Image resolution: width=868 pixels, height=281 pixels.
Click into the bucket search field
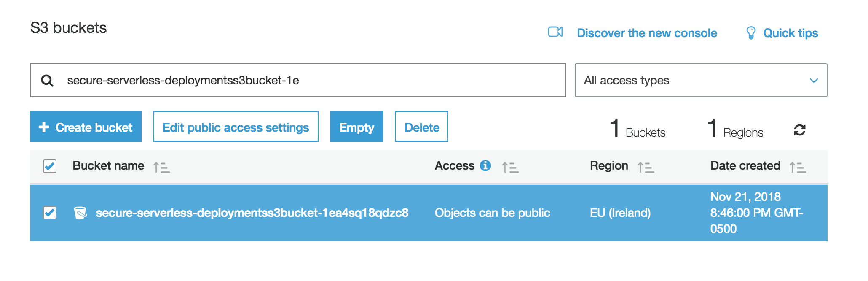coord(298,80)
